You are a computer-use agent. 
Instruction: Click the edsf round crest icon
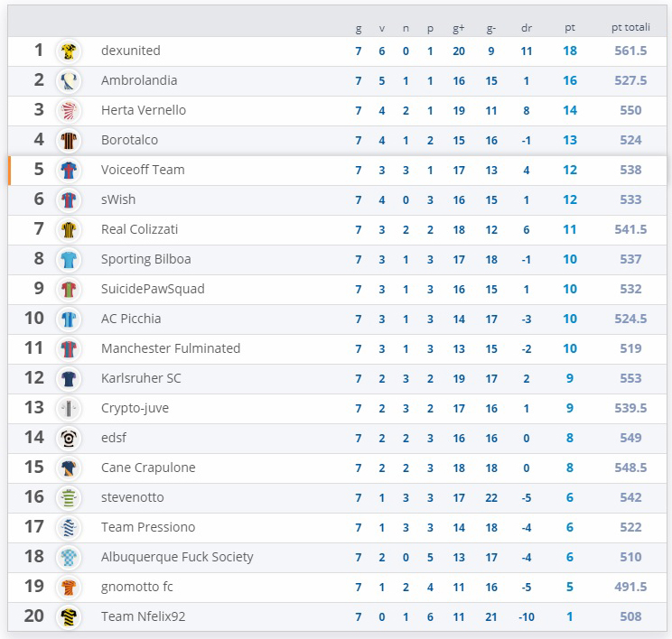(x=69, y=438)
